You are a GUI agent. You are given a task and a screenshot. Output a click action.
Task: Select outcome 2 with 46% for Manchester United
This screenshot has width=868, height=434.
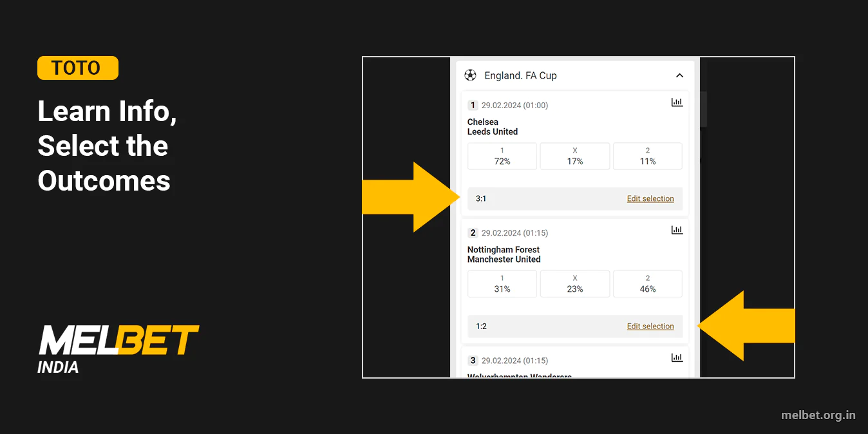(647, 283)
